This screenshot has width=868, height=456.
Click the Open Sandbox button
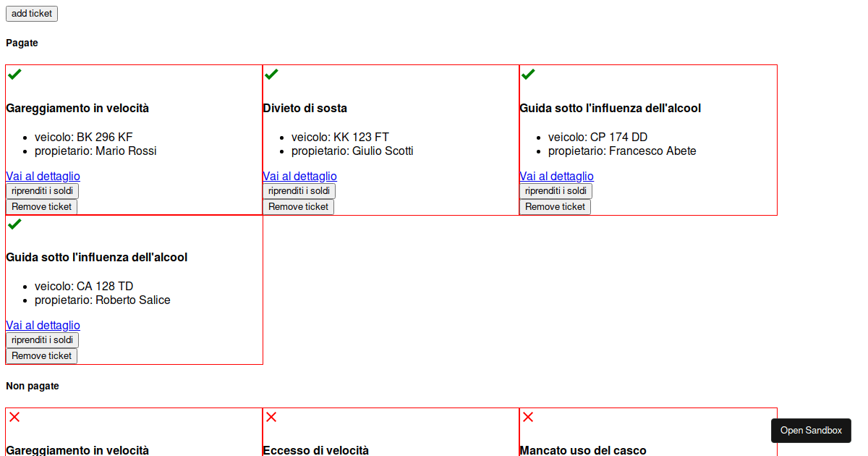(x=811, y=431)
